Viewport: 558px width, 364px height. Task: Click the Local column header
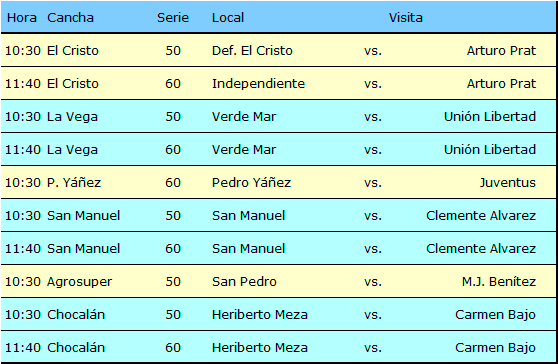coord(228,17)
